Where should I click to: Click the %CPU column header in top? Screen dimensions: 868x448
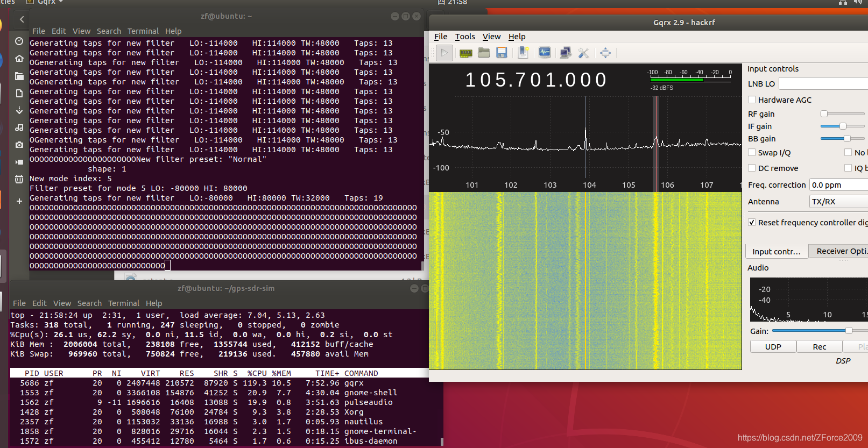tap(257, 373)
